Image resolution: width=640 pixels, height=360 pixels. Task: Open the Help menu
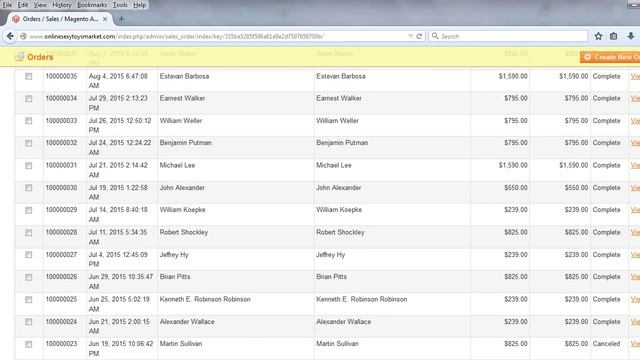[140, 5]
